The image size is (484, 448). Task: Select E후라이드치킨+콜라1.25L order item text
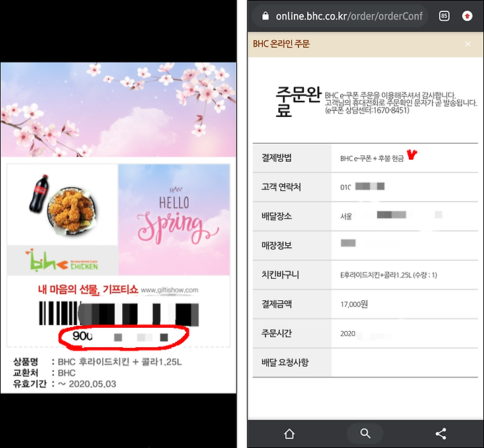pyautogui.click(x=389, y=275)
